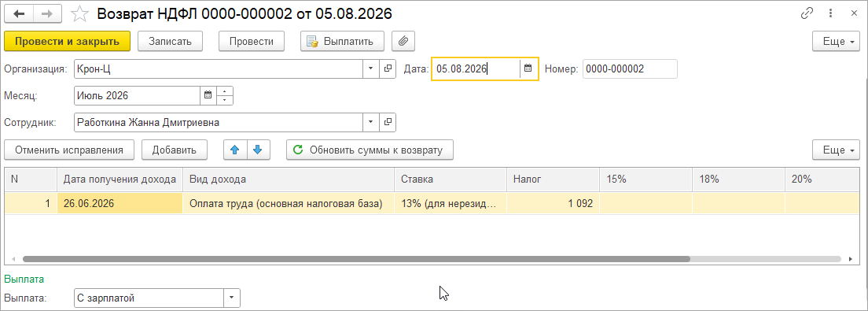Click Обновить суммы к возврату

tap(370, 150)
